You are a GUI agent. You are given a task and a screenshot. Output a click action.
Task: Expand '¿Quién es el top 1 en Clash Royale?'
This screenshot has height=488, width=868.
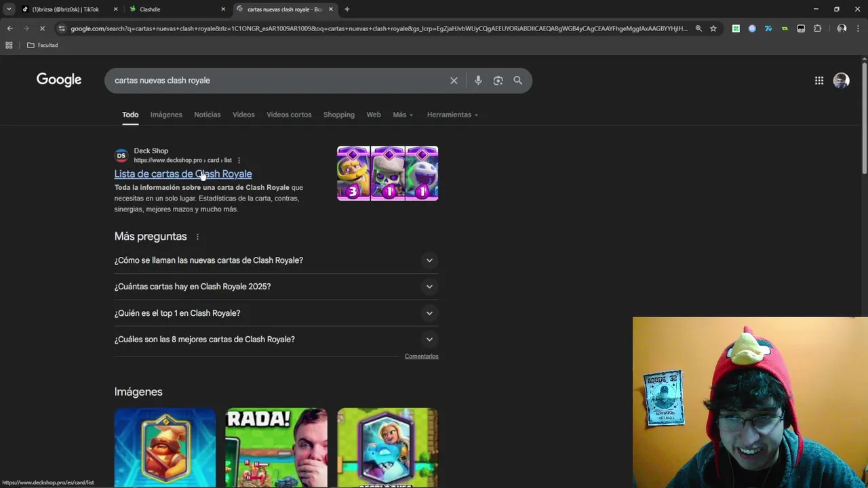click(x=276, y=313)
